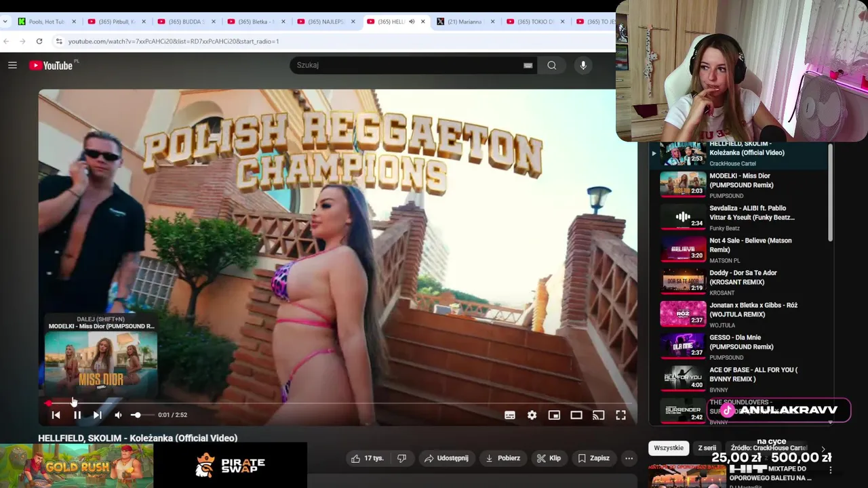This screenshot has width=868, height=488.
Task: Click the Szukaj search field
Action: tap(407, 65)
